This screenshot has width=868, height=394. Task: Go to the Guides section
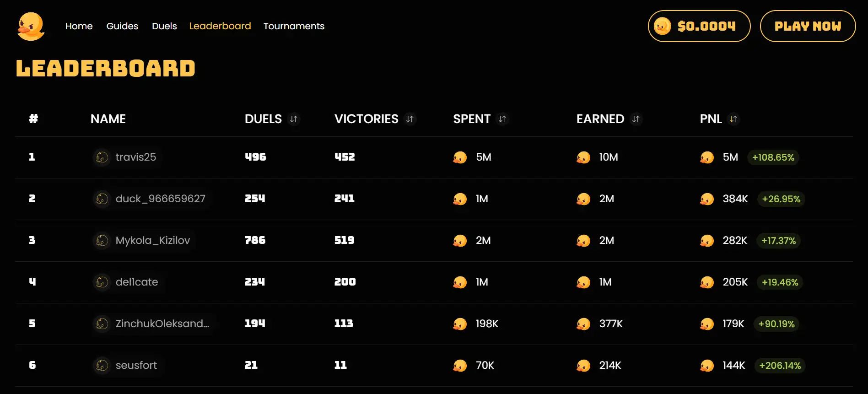click(122, 27)
